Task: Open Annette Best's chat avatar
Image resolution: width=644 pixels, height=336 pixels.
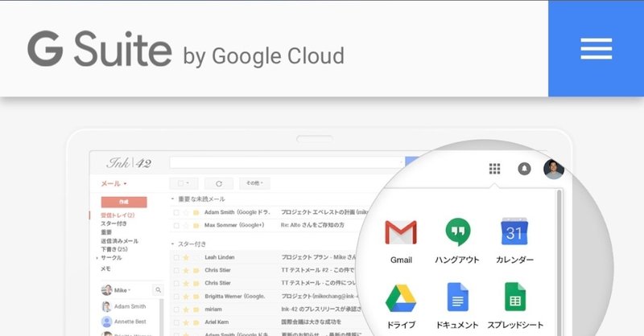Action: coord(106,322)
